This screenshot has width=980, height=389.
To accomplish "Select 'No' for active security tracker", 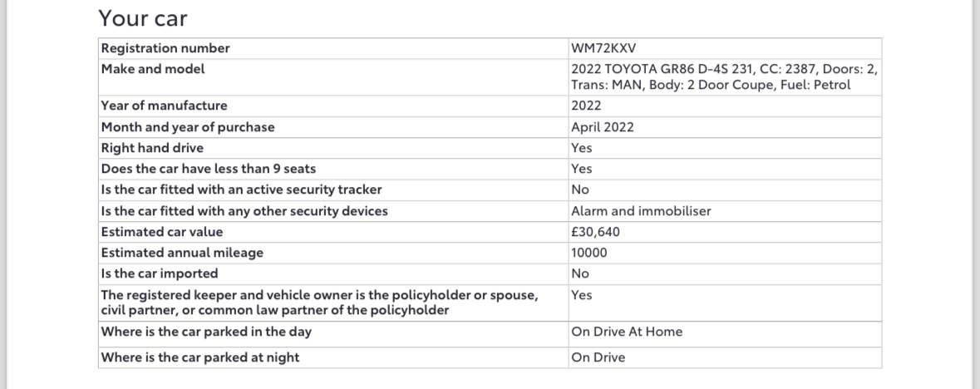I will click(x=579, y=190).
